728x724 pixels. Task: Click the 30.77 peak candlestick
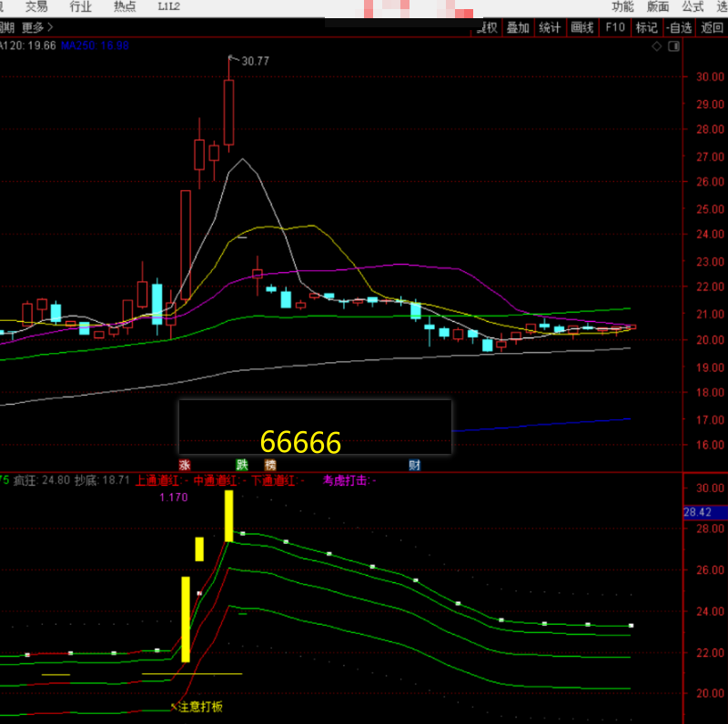tap(228, 112)
